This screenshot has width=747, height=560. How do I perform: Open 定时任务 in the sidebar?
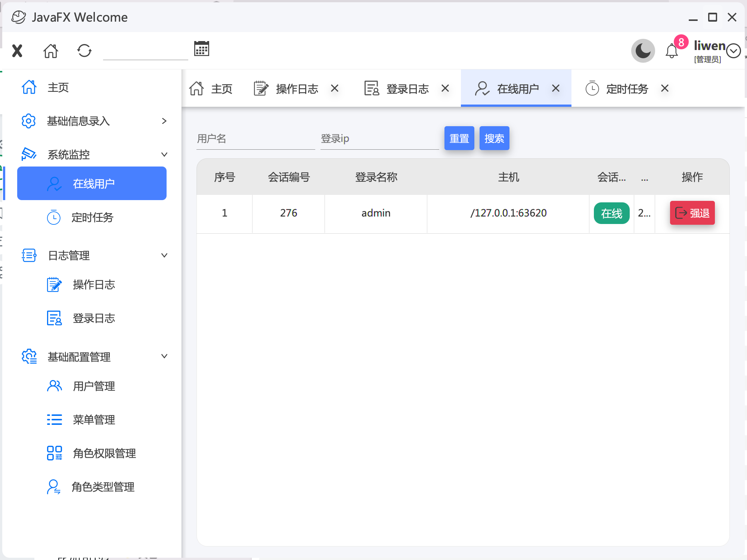(x=92, y=217)
